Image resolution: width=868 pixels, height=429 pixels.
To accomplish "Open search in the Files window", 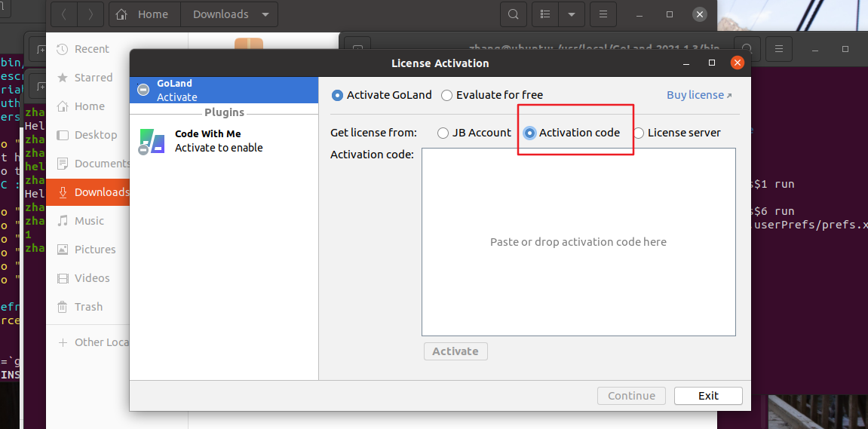I will pyautogui.click(x=513, y=14).
